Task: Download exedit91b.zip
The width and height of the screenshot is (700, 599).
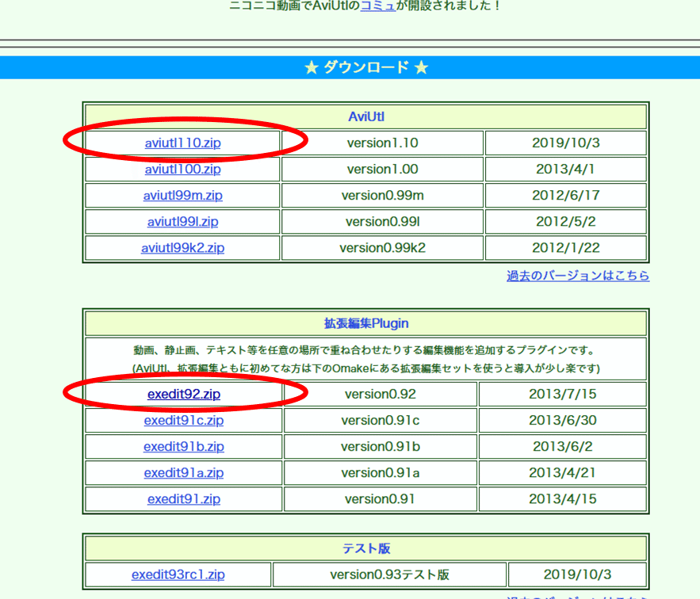Action: pos(184,446)
